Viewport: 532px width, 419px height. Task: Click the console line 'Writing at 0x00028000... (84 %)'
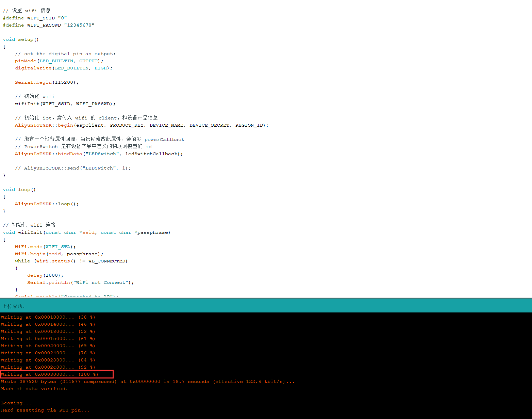[x=48, y=360]
